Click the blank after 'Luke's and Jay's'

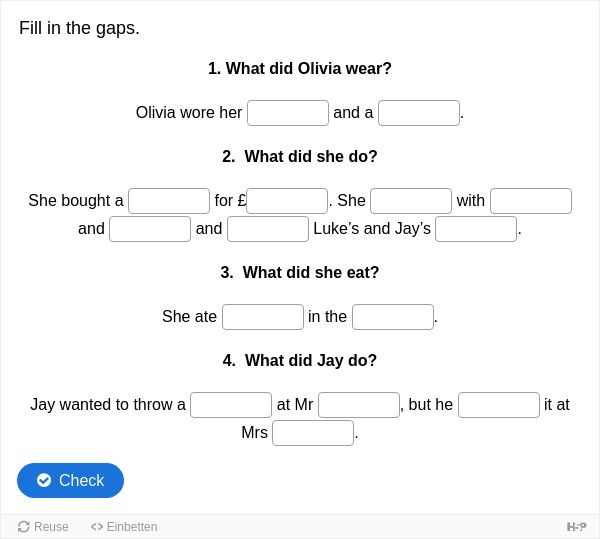[x=476, y=229]
